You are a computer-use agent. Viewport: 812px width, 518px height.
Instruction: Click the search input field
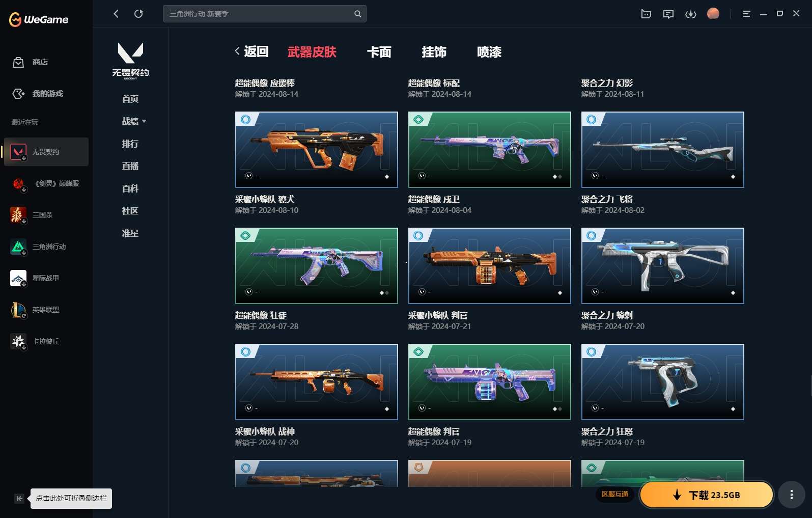(x=260, y=14)
